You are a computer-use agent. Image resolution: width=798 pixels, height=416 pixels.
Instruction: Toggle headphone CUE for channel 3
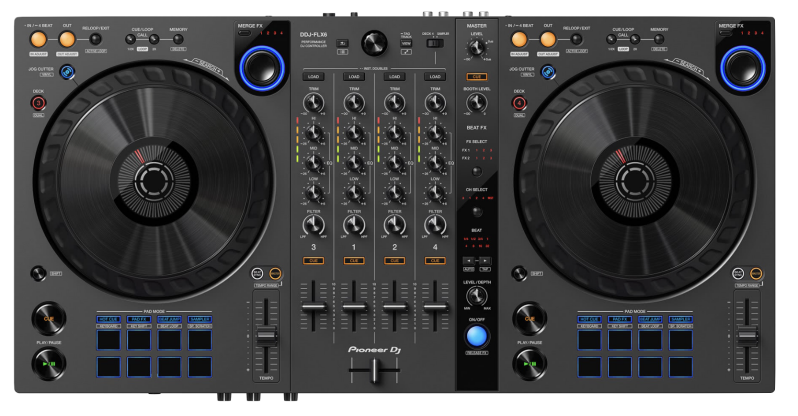(313, 260)
